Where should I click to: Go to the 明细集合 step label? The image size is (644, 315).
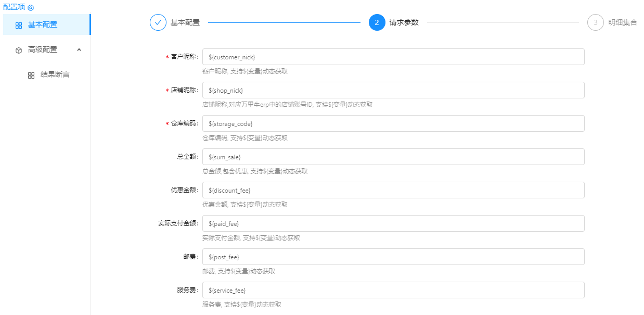pyautogui.click(x=622, y=23)
